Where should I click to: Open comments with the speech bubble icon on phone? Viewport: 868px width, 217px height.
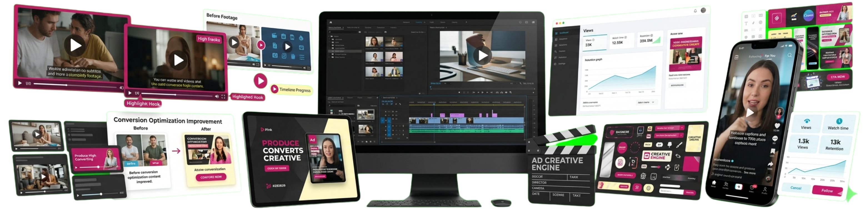[775, 138]
